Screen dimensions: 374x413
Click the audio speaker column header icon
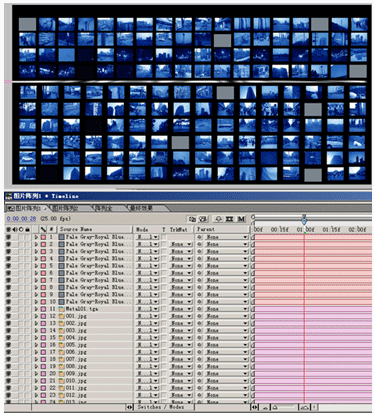coord(15,229)
